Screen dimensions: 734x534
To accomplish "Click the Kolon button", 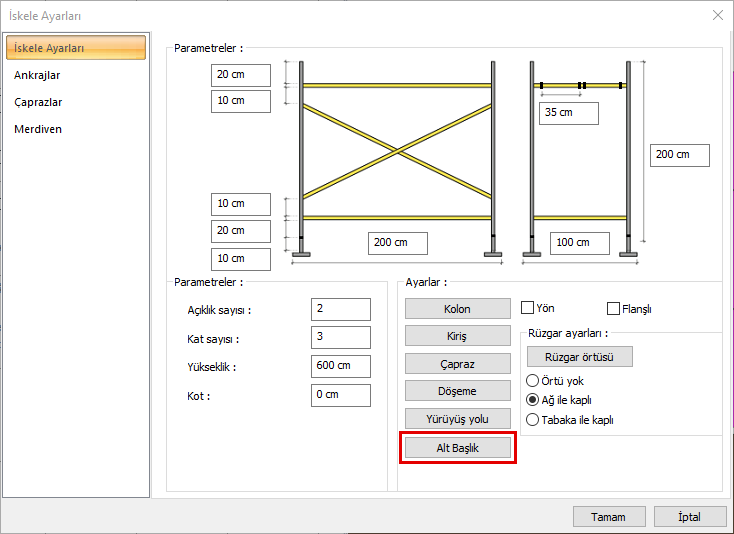I will (x=458, y=309).
